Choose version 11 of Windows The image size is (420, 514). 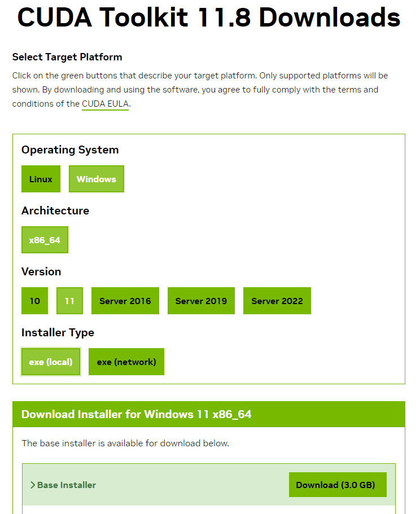[69, 300]
